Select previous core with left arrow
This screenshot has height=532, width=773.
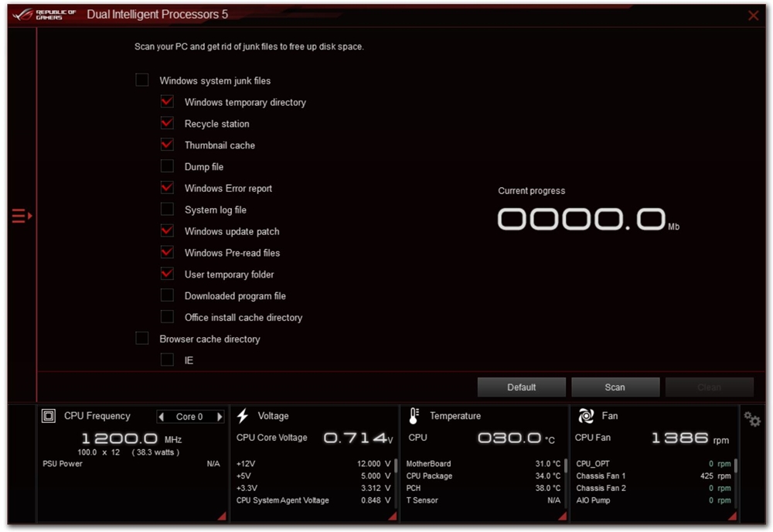point(162,417)
